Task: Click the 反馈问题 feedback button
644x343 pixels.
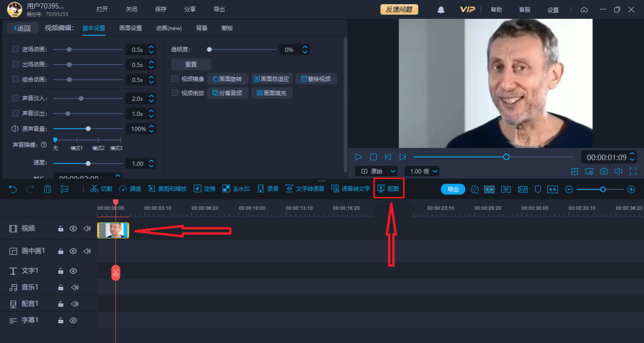Action: (x=399, y=10)
